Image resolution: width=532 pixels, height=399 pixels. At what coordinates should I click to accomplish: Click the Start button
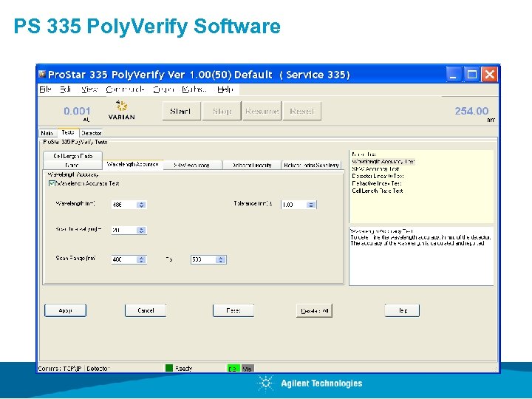(x=181, y=111)
